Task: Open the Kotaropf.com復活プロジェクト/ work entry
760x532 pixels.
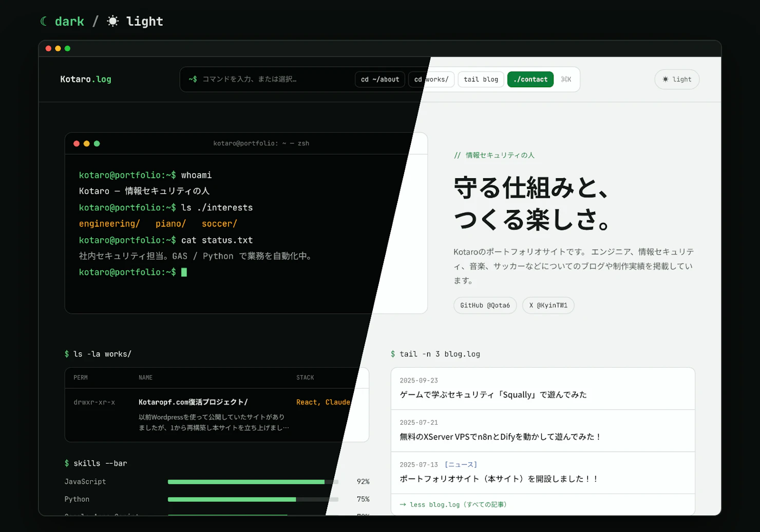Action: [193, 402]
